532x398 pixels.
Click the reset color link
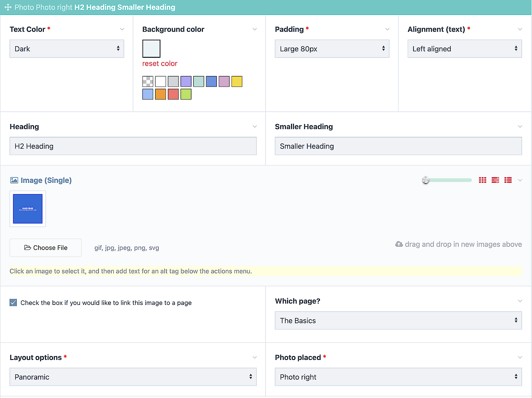(160, 63)
